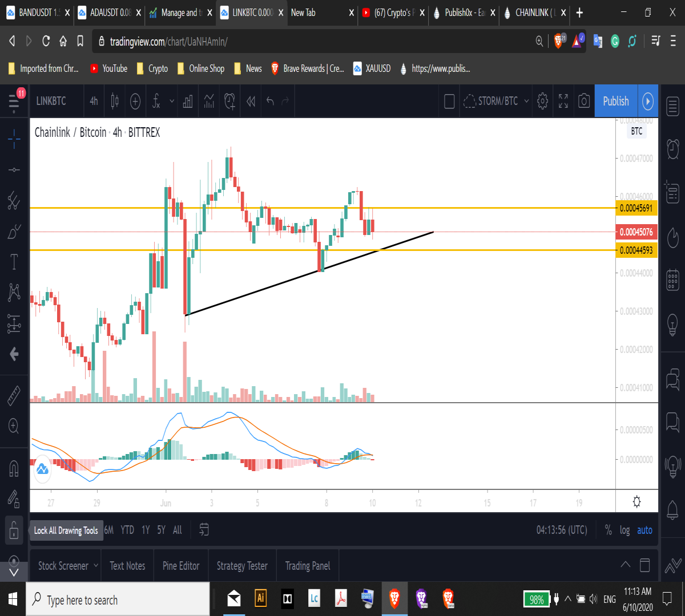Open the patterns drawing tool

[x=14, y=293]
